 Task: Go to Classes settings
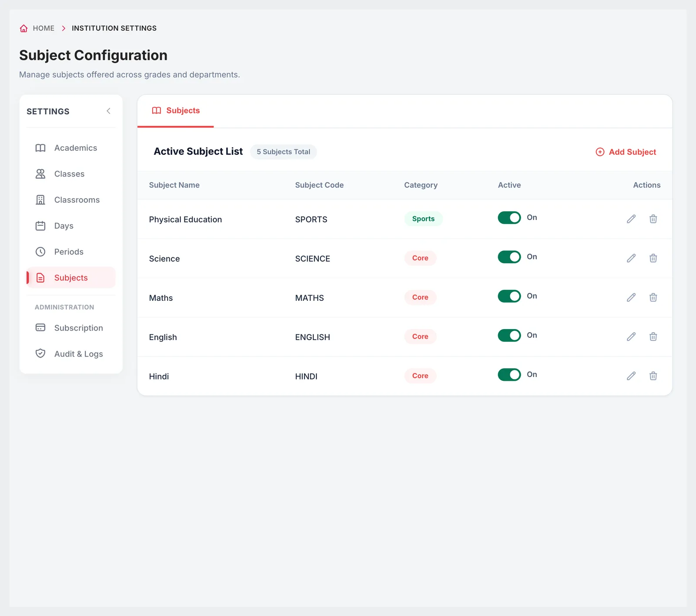[71, 174]
